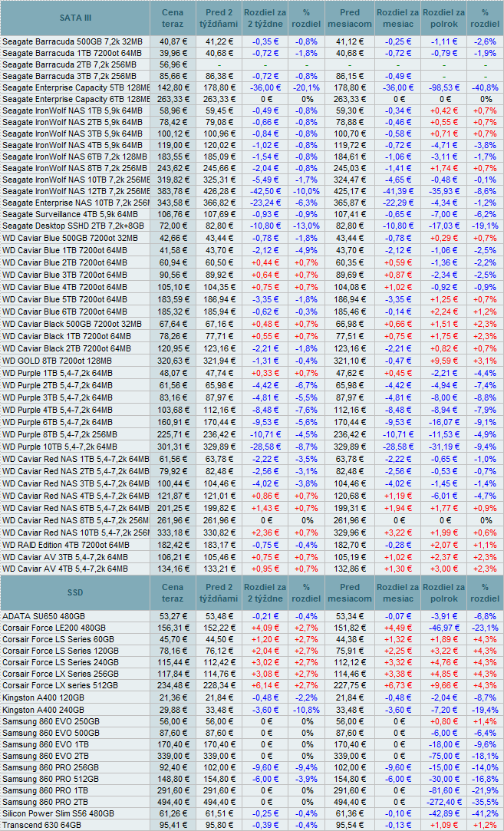The height and width of the screenshot is (831, 504).
Task: Select WD Caviar Red NAS 1TB row name
Action: [x=76, y=459]
